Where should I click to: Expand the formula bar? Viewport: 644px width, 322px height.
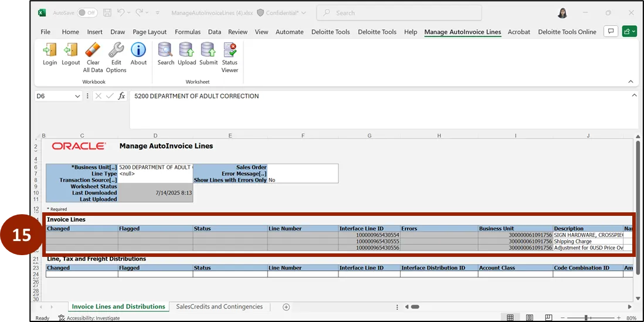(x=634, y=96)
